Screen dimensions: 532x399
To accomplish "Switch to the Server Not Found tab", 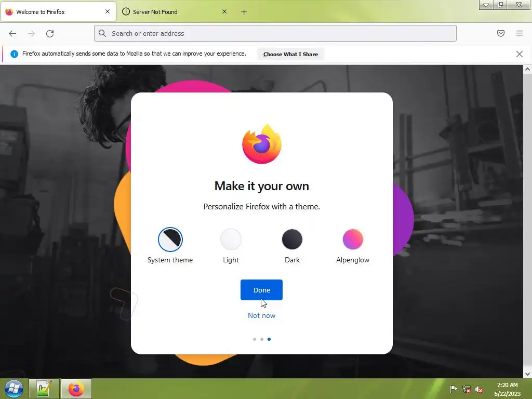I will (175, 12).
